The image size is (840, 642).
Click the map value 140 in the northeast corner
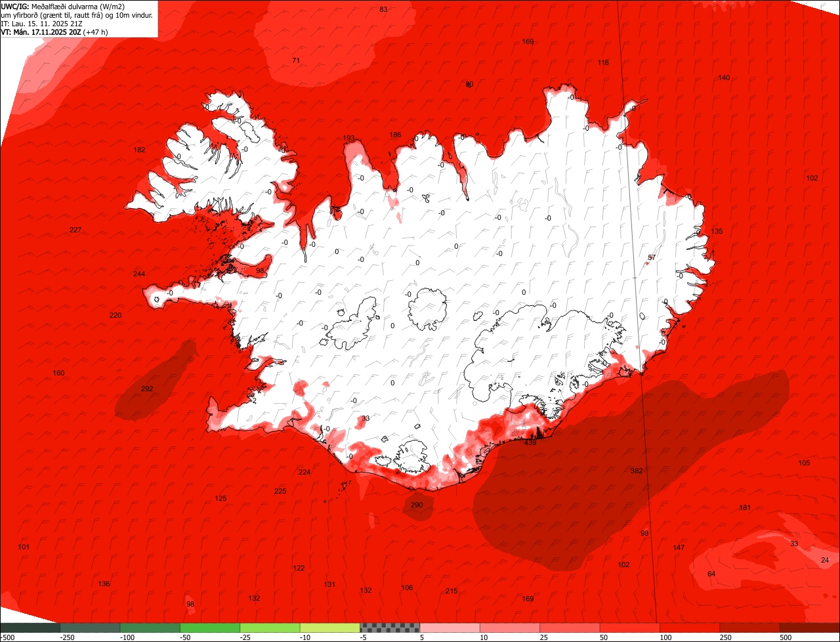coord(724,78)
